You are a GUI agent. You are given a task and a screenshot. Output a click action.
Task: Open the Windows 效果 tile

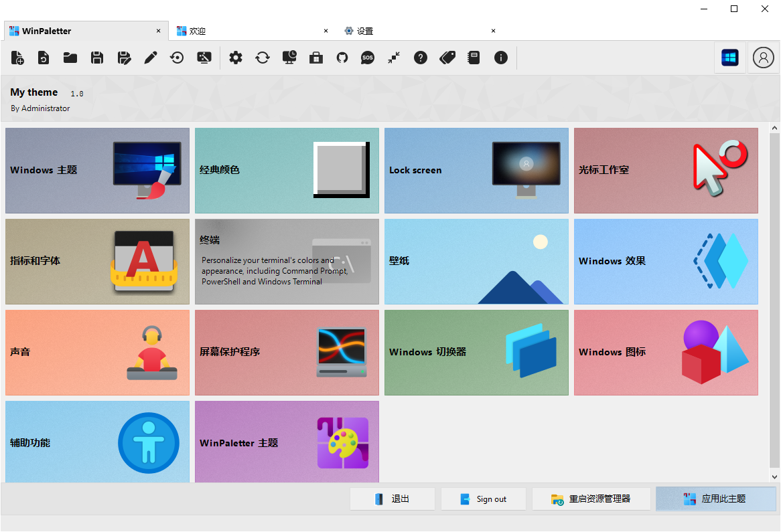click(666, 262)
